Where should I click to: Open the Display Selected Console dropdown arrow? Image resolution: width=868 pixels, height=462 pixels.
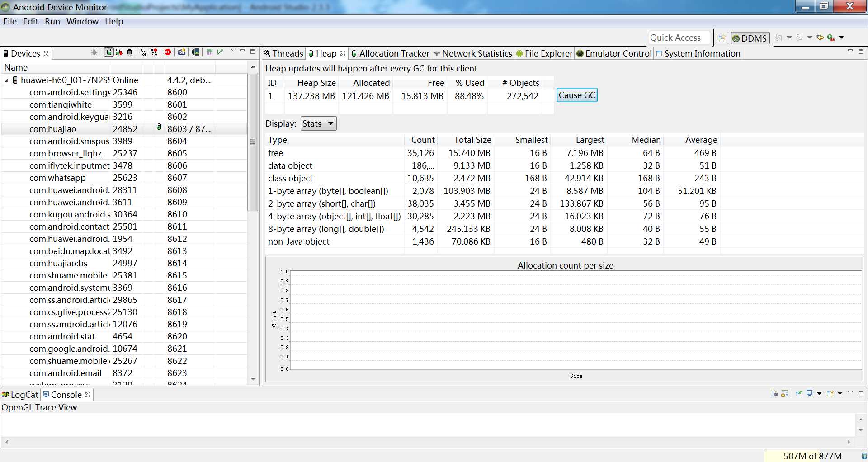(819, 393)
